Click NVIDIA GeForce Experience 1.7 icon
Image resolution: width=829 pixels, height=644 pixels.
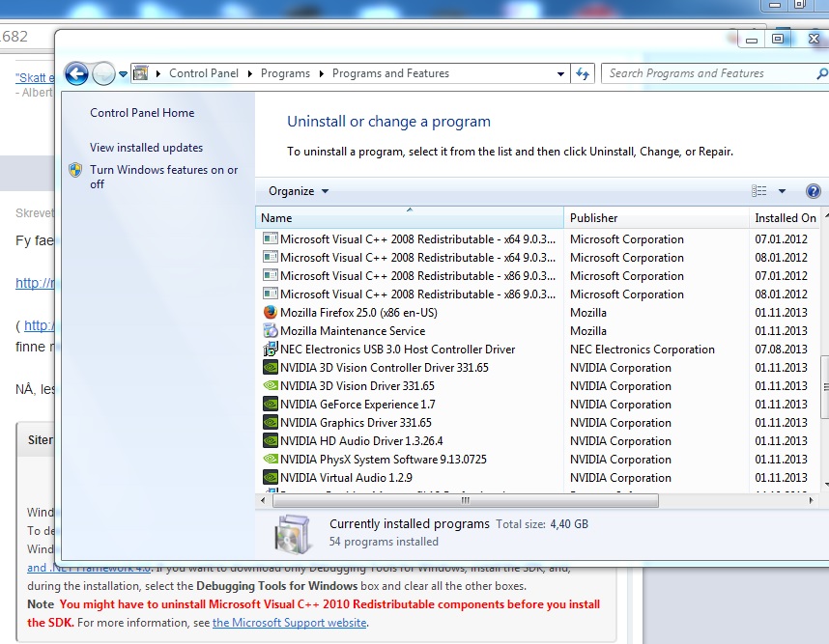point(271,405)
